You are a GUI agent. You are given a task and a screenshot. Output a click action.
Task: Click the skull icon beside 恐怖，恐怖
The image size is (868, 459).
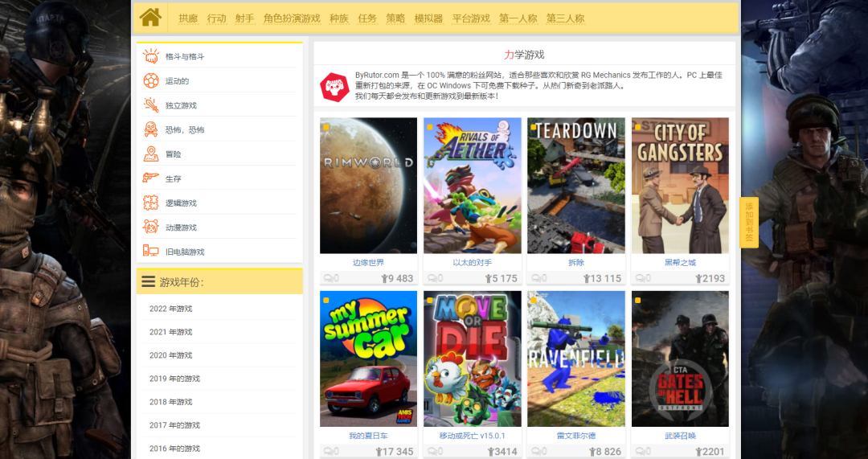[150, 129]
